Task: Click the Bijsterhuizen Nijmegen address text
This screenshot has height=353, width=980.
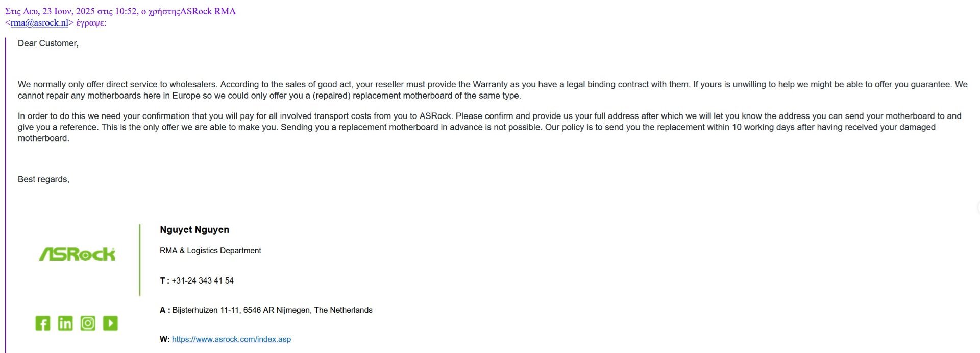Action: pyautogui.click(x=273, y=310)
